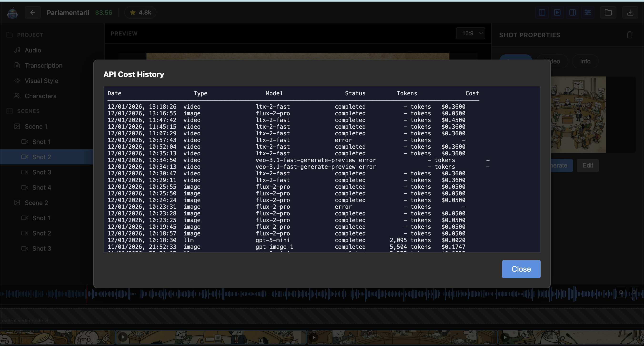Click the app logo icon

pos(12,13)
